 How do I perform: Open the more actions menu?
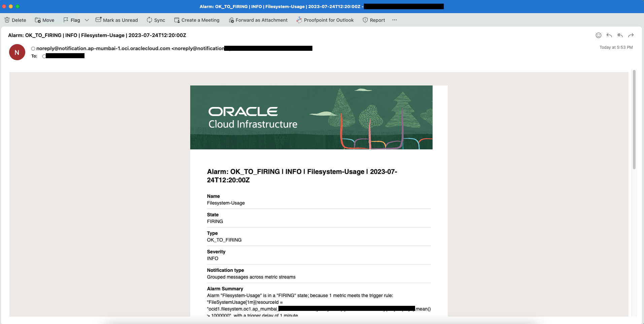click(395, 20)
